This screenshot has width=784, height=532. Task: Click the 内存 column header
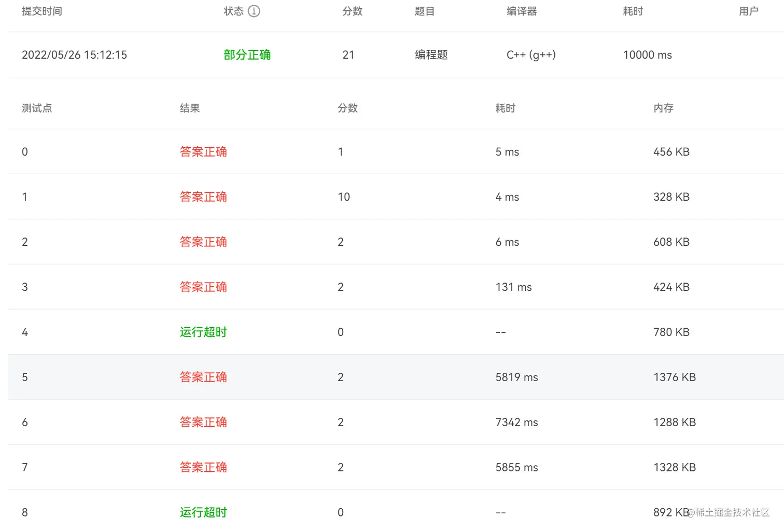(x=663, y=108)
